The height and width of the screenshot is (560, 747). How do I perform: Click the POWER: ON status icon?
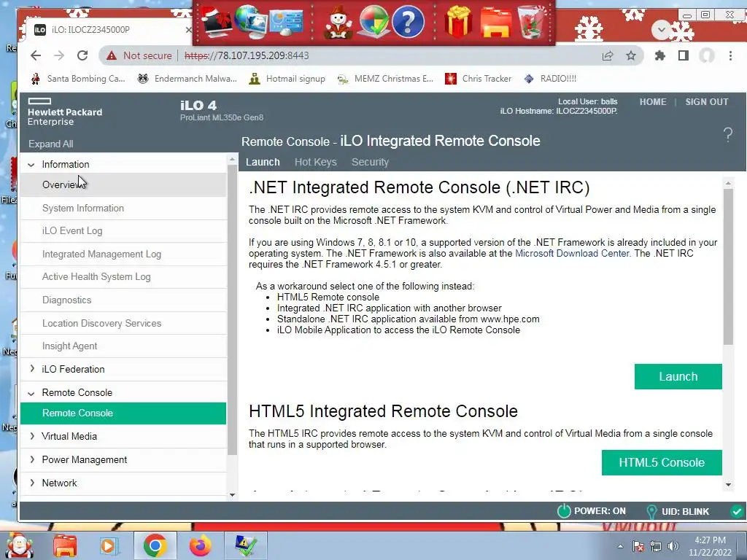(564, 511)
